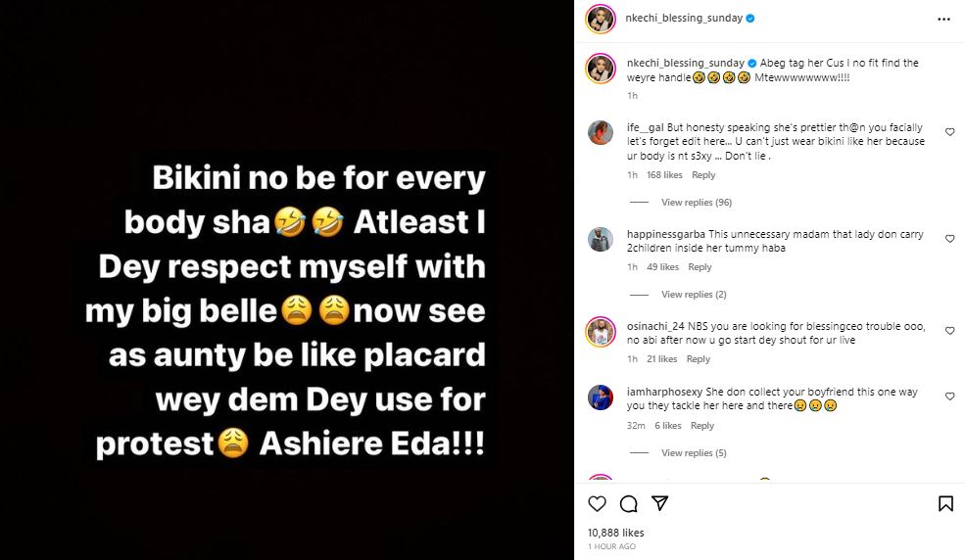The height and width of the screenshot is (560, 965).
Task: Show 168 likes on ife__gal's comment
Action: point(664,175)
